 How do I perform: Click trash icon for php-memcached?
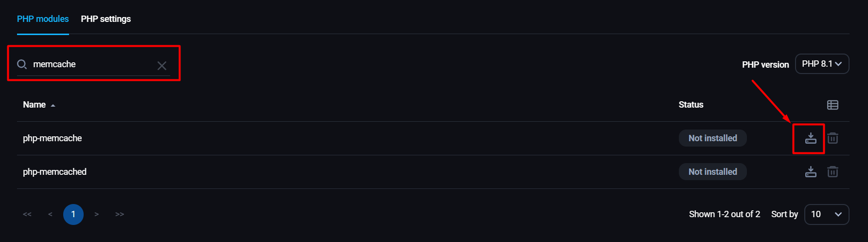coord(833,172)
